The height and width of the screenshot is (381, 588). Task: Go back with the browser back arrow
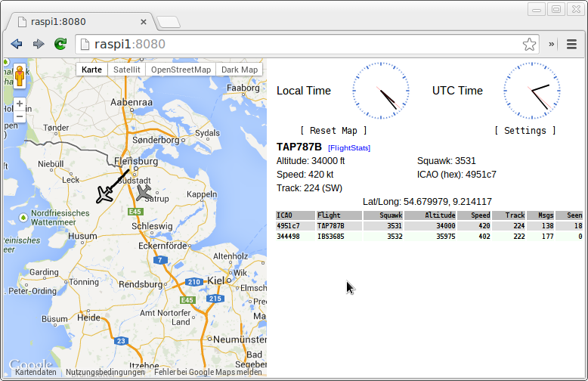pos(17,44)
